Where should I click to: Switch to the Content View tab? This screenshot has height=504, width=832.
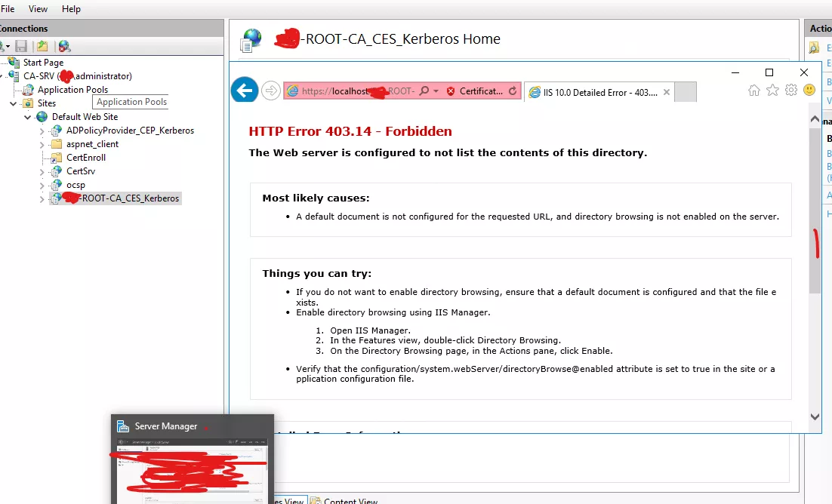coord(344,500)
